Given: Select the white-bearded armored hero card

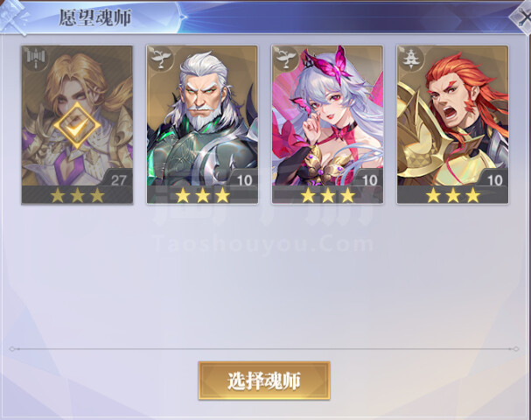Looking at the screenshot, I should coord(202,124).
